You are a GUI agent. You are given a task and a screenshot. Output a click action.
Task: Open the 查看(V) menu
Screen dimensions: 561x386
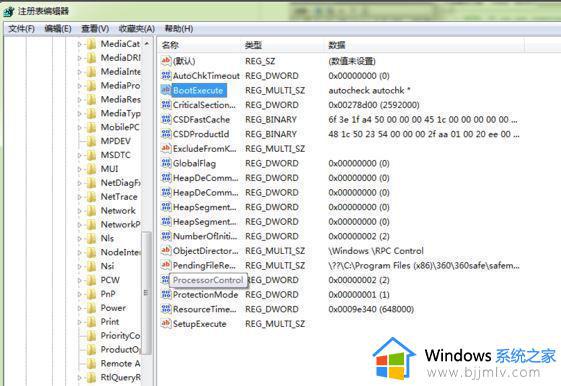pos(95,29)
